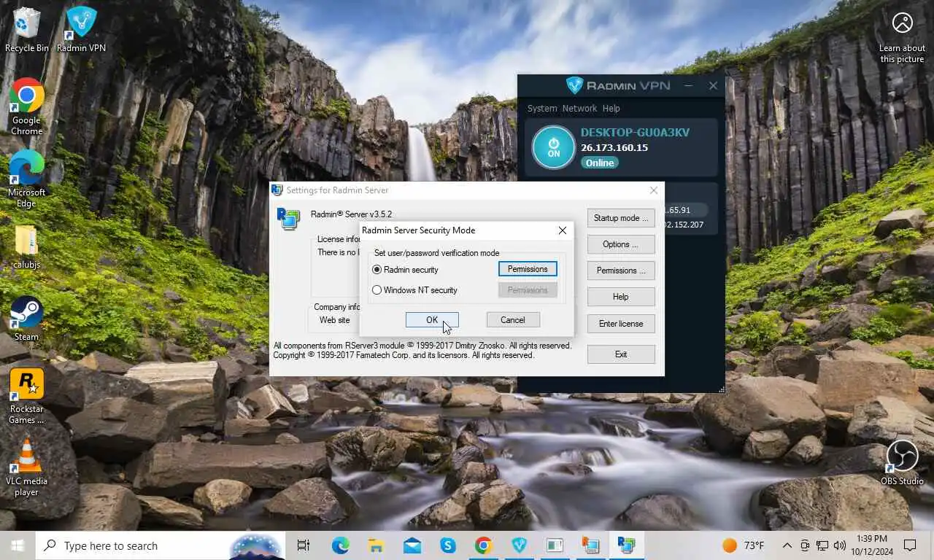Image resolution: width=934 pixels, height=560 pixels.
Task: Click the Windows Start button
Action: tap(18, 545)
